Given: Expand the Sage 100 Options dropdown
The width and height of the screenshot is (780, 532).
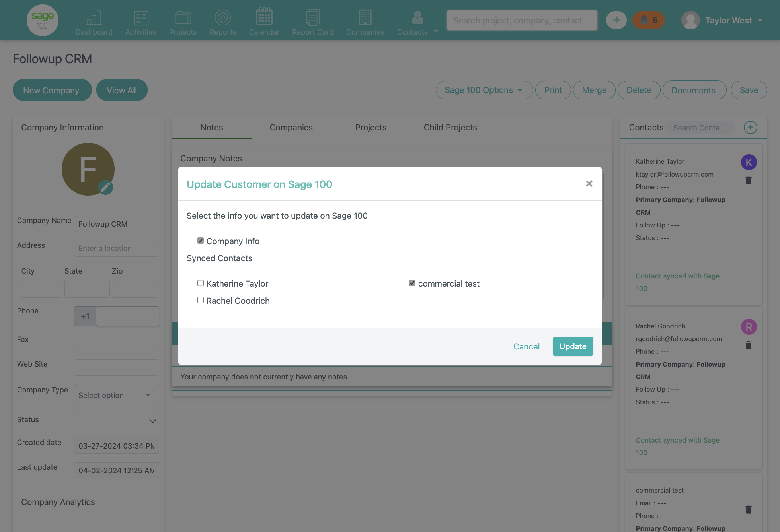Looking at the screenshot, I should point(484,90).
